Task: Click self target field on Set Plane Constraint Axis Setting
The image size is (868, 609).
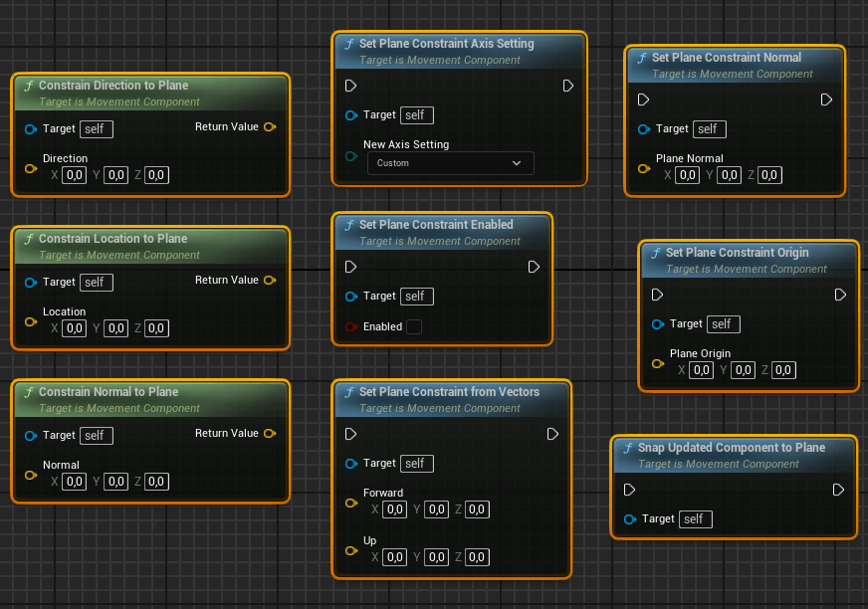Action: point(415,114)
